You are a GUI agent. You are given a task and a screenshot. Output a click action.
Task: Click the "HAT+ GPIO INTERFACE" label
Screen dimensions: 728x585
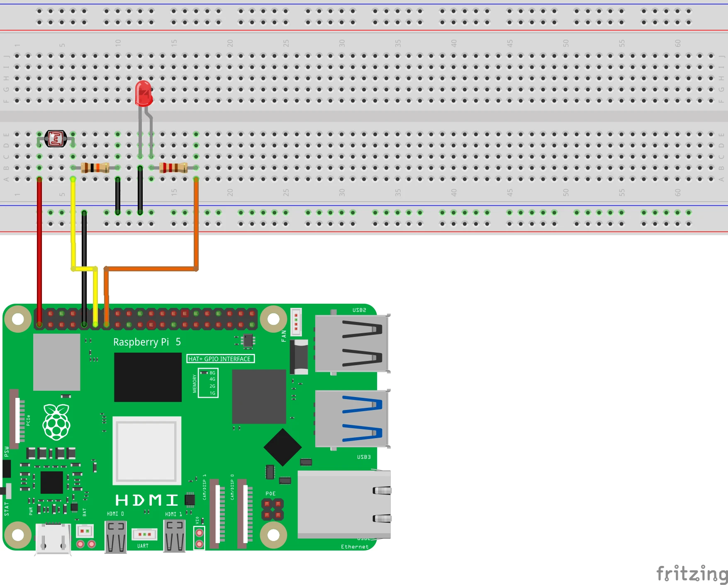[x=220, y=359]
